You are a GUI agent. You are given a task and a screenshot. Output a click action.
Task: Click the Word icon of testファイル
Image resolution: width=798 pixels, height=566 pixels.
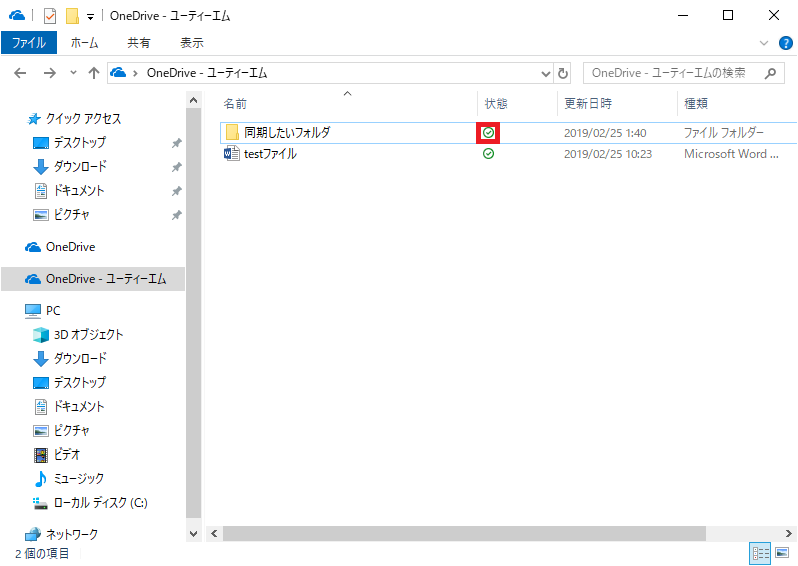232,153
